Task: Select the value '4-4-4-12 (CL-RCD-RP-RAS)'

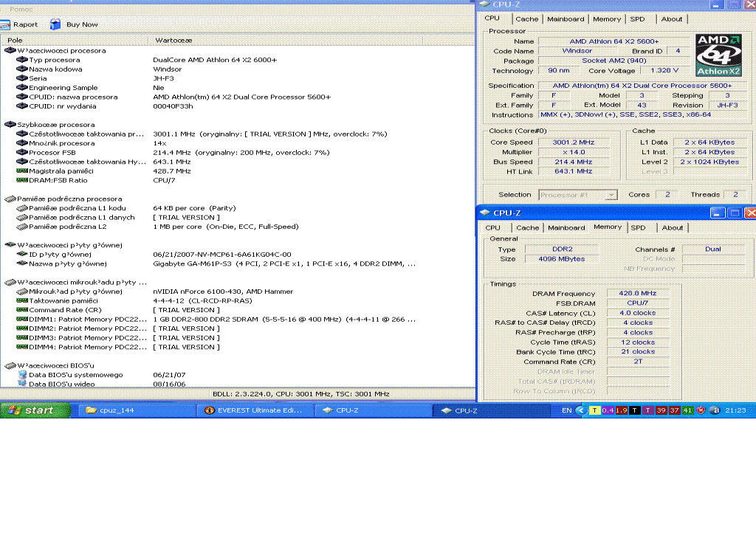Action: pyautogui.click(x=202, y=300)
